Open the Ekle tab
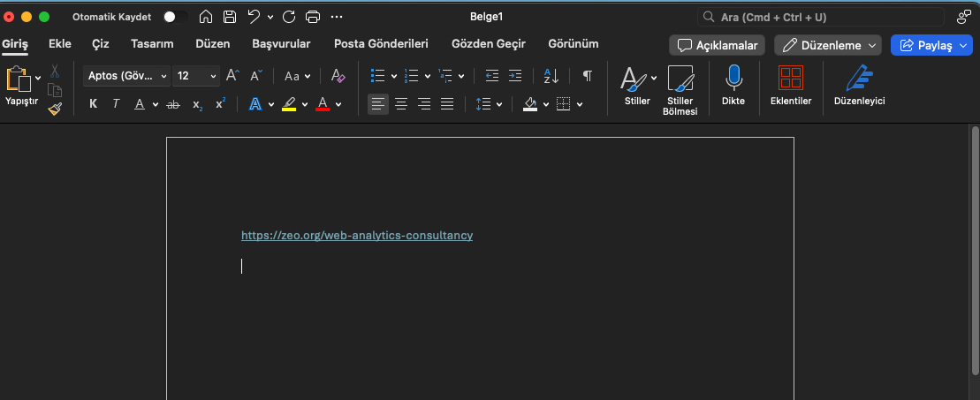This screenshot has width=980, height=400. (60, 44)
